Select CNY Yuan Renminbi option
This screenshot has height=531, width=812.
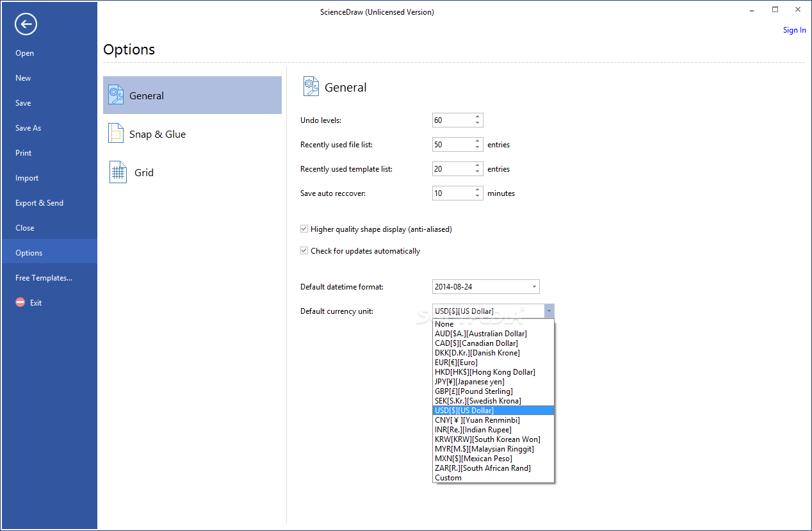coord(494,420)
